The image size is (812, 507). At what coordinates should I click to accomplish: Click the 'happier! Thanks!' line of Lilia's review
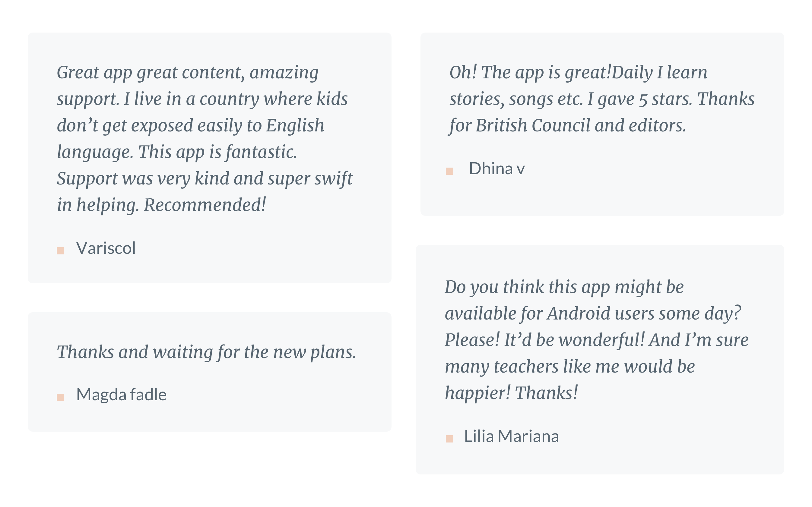click(x=511, y=393)
